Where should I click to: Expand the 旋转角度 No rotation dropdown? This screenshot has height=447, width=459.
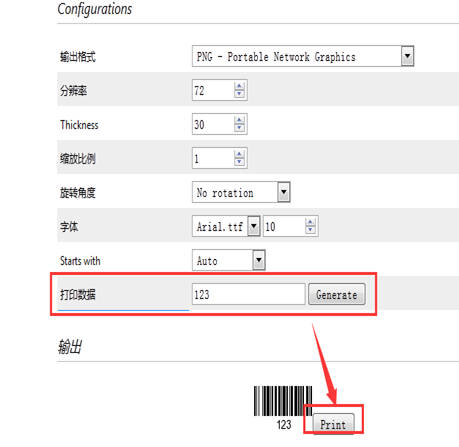tap(284, 192)
